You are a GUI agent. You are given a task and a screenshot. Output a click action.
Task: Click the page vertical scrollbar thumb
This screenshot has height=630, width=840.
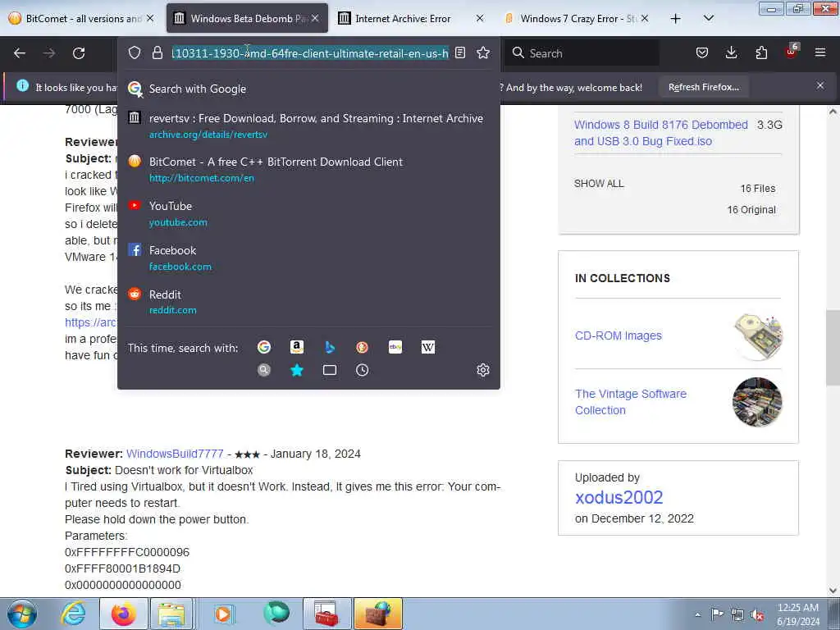pos(833,347)
